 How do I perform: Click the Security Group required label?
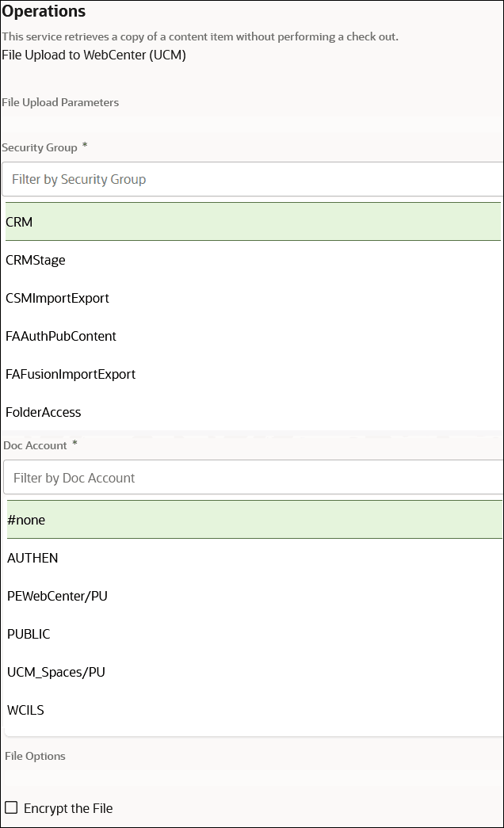coord(44,147)
